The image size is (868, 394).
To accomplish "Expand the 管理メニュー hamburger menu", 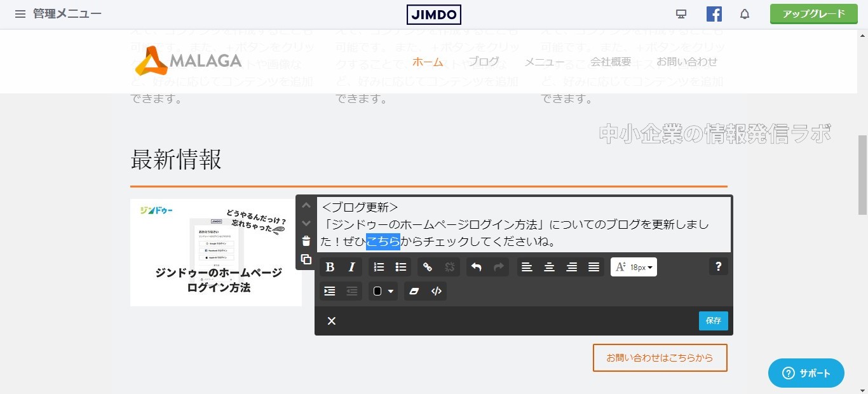I will [x=20, y=13].
